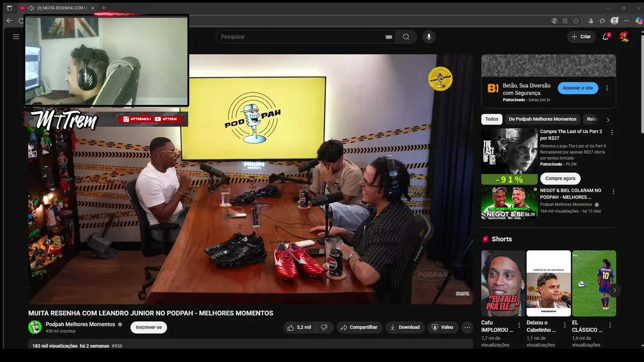Click the Criar create button
Screen dimensions: 644x362
[581, 37]
